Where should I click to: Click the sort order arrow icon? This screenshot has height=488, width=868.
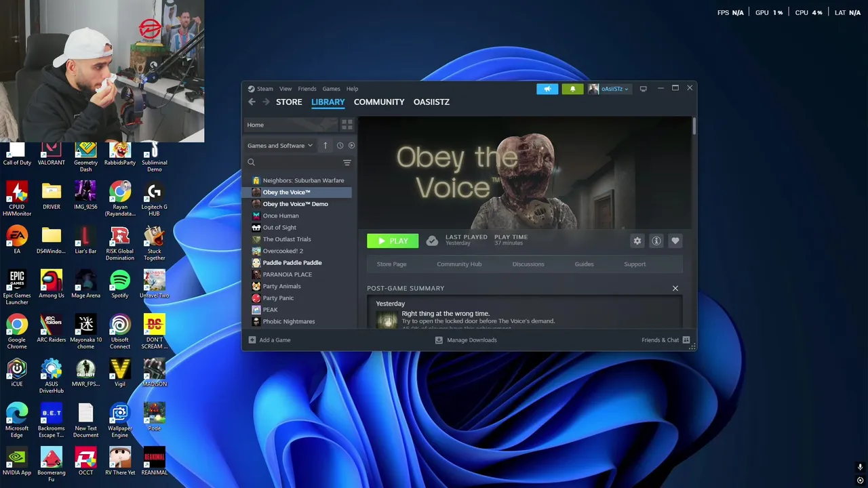[x=325, y=146]
